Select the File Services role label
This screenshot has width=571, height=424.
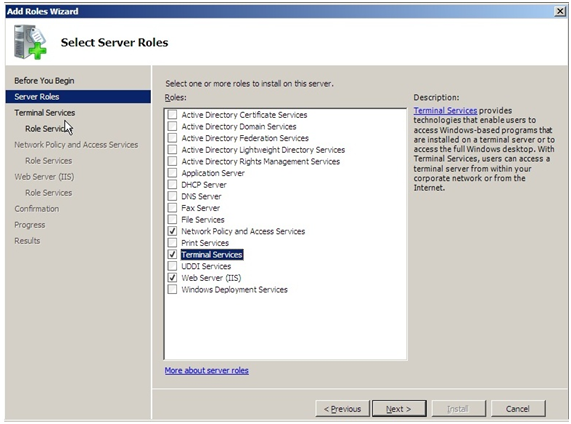pyautogui.click(x=203, y=220)
